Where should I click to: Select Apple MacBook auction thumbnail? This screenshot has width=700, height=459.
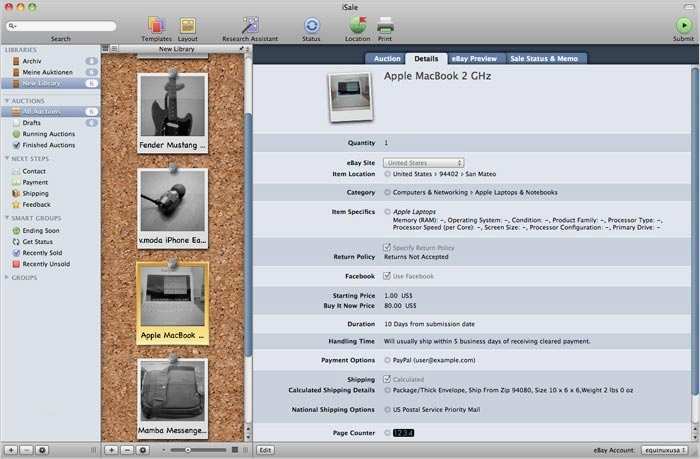point(172,304)
